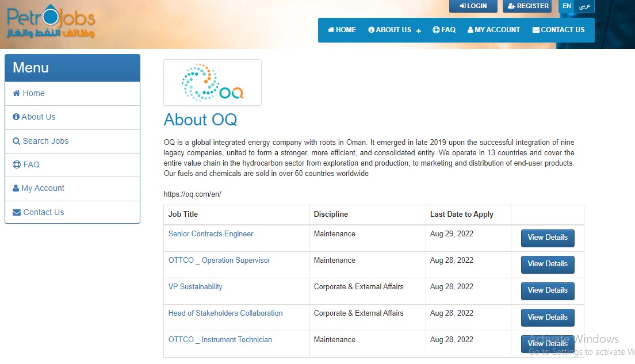635x364 pixels.
Task: Click Maintenance in Senior Contracts Engineer row
Action: click(x=335, y=233)
